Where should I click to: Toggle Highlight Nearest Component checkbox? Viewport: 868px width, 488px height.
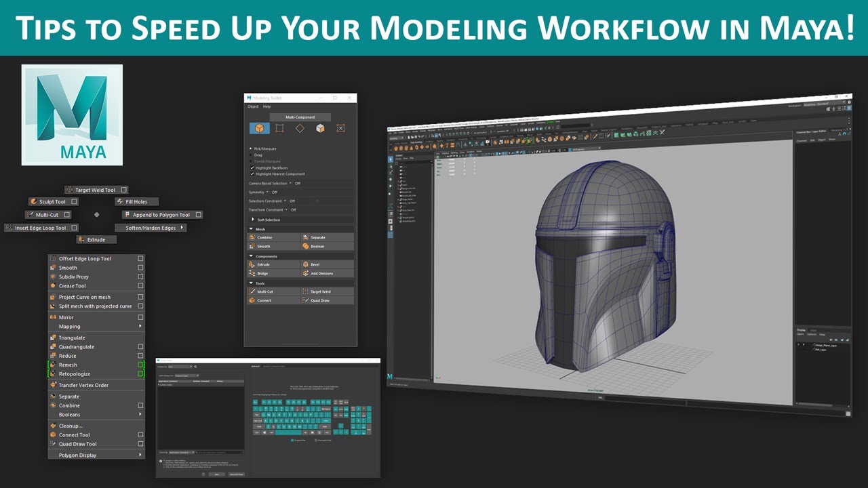[252, 174]
